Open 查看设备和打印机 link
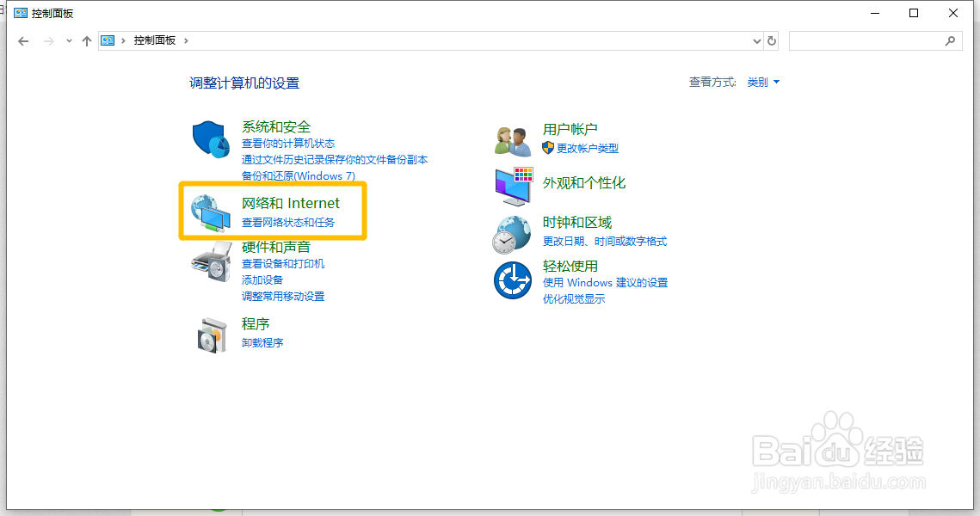Image resolution: width=980 pixels, height=516 pixels. (283, 264)
